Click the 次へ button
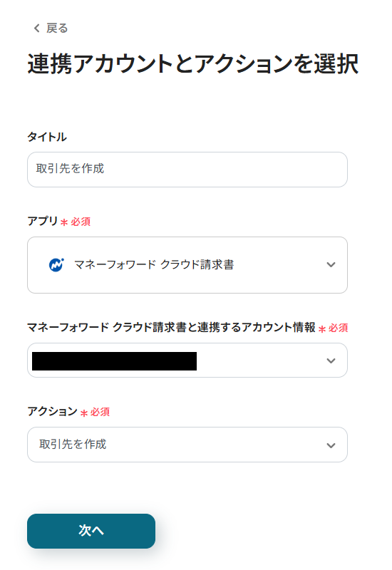The height and width of the screenshot is (570, 392). click(91, 531)
